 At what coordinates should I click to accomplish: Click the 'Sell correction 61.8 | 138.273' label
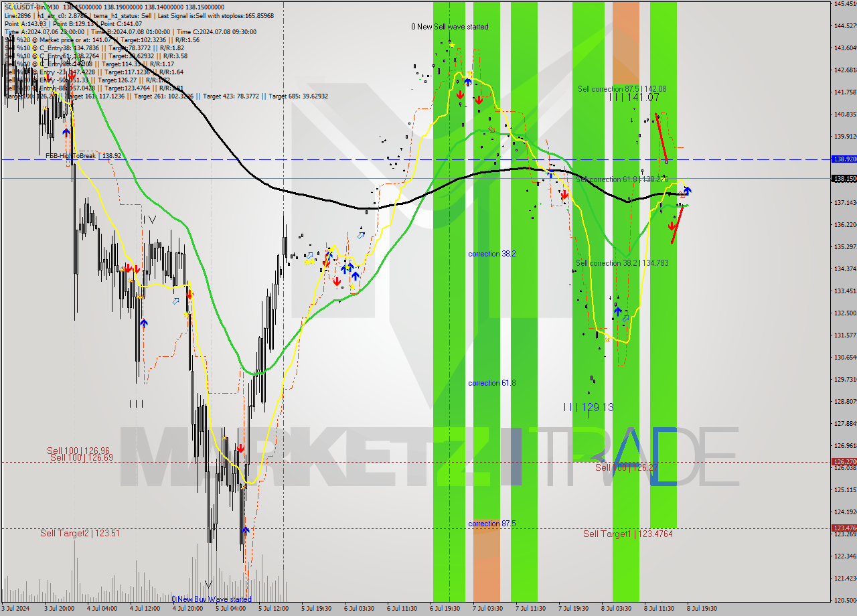point(622,179)
